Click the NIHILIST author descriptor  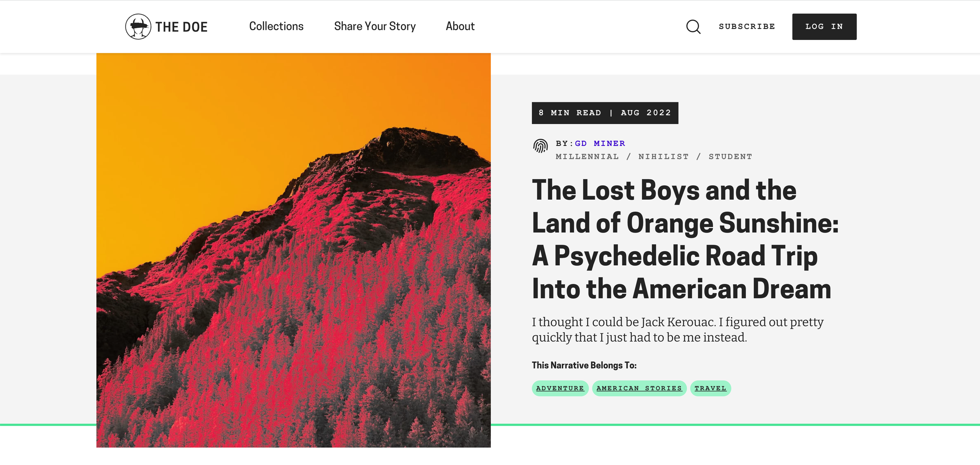point(663,156)
